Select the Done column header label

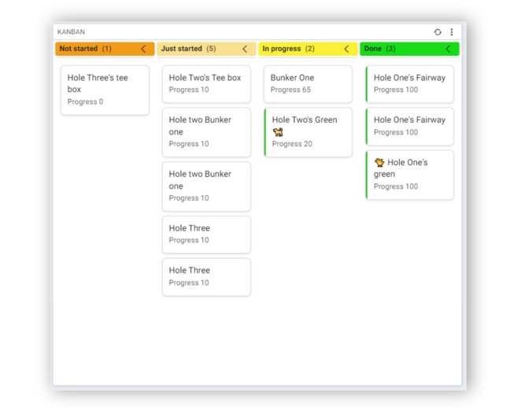click(373, 49)
